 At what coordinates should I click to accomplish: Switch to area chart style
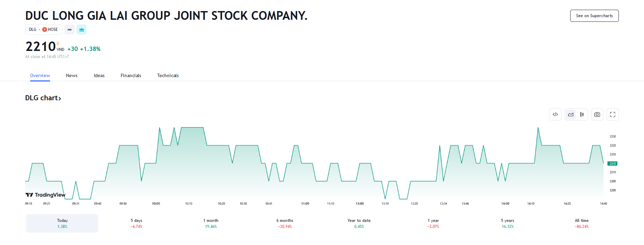tap(571, 115)
